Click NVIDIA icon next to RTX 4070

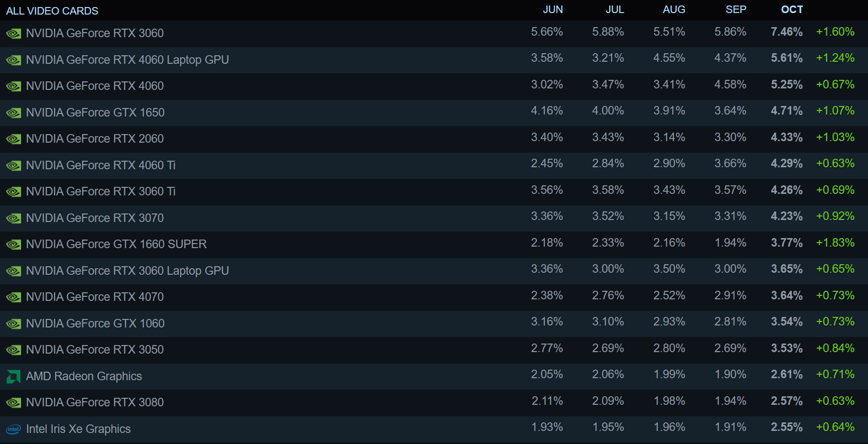14,297
